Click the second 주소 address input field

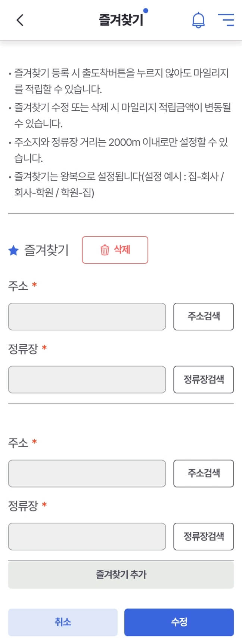coord(87,473)
